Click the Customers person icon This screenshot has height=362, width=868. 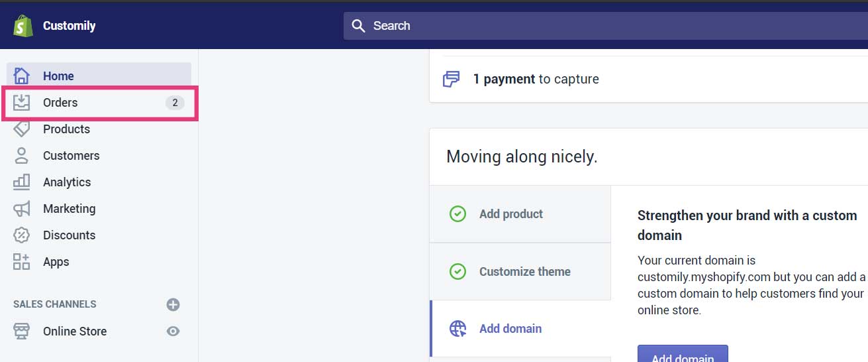[x=22, y=156]
